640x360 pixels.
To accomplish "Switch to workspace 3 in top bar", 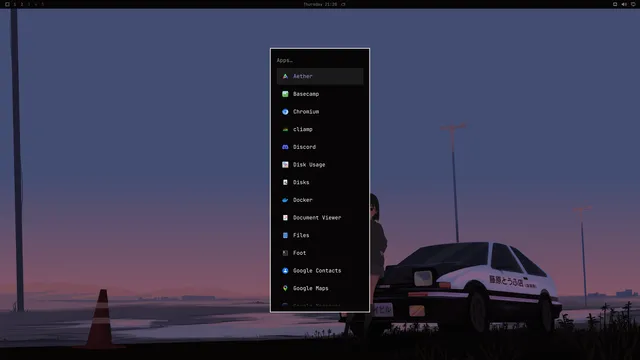I will pyautogui.click(x=29, y=4).
